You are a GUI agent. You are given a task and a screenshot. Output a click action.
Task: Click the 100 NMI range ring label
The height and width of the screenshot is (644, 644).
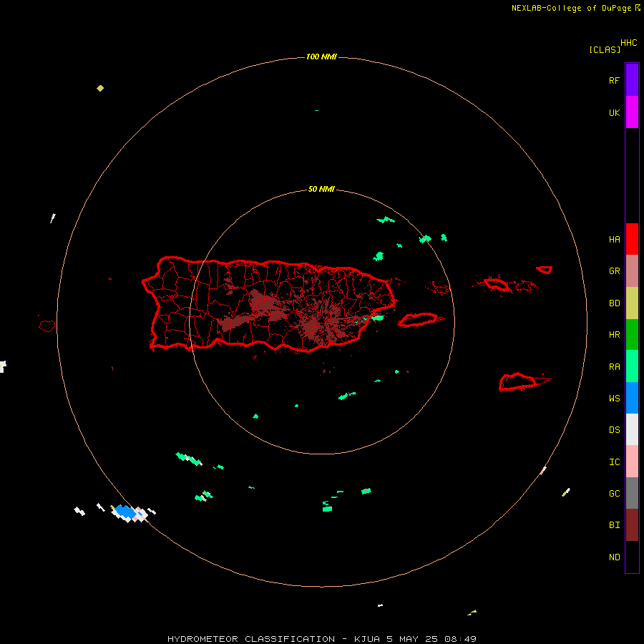[321, 57]
